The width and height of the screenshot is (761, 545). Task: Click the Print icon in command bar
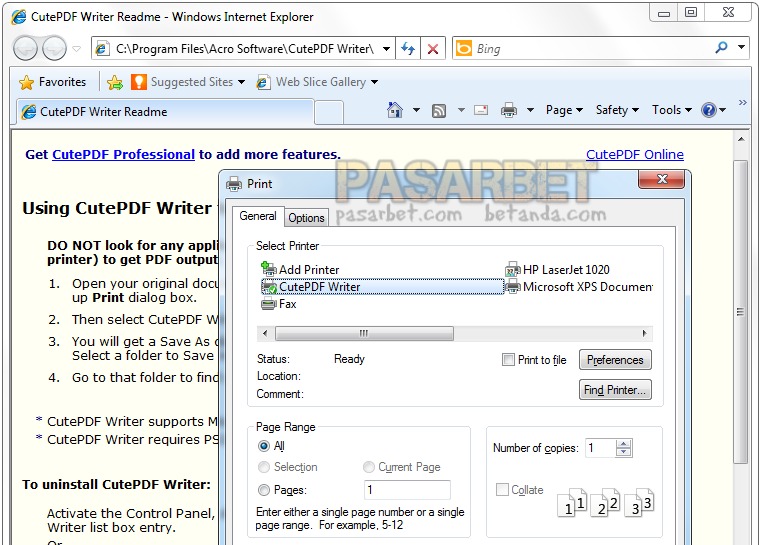click(x=509, y=110)
